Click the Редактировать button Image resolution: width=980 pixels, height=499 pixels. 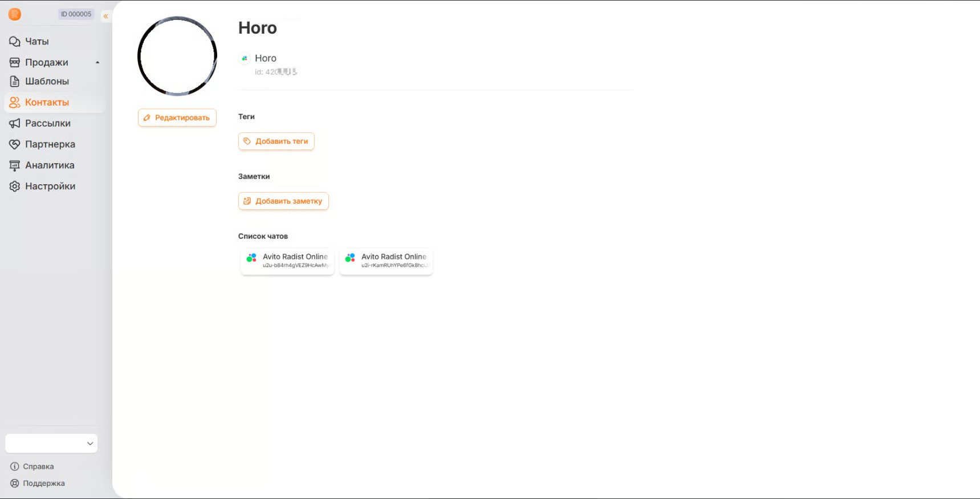pos(177,117)
